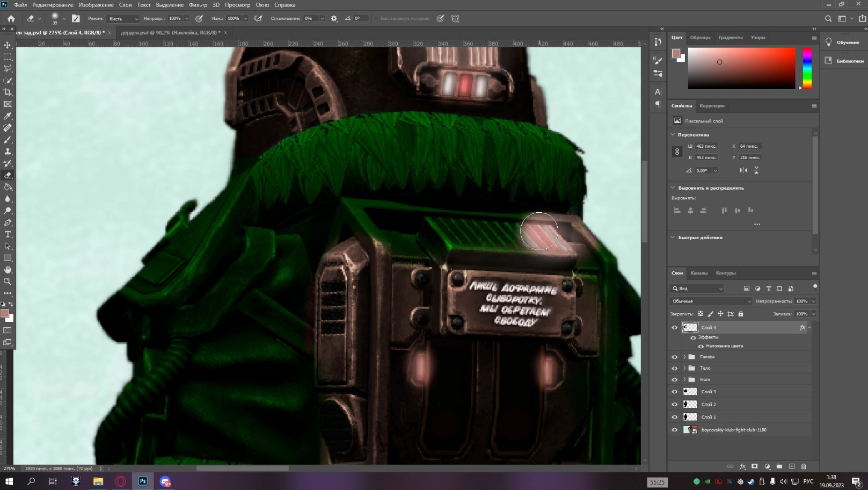Hide the Тело group
The width and height of the screenshot is (868, 490).
675,368
